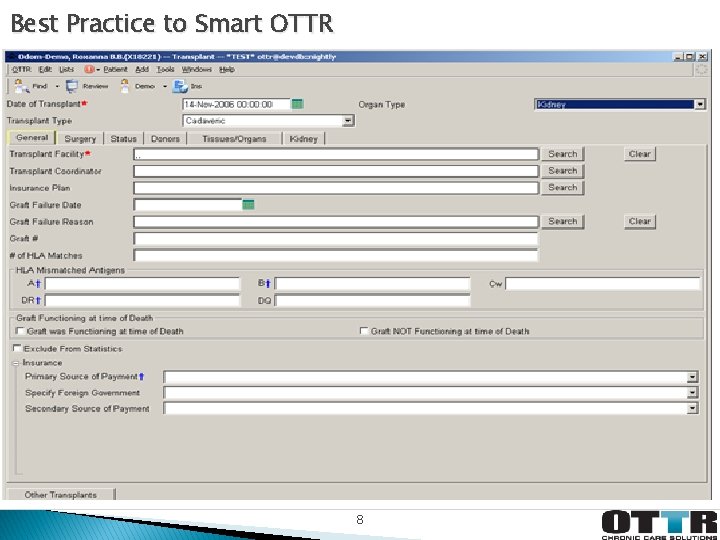The image size is (720, 540).
Task: Collapse the Insurance section
Action: click(16, 363)
